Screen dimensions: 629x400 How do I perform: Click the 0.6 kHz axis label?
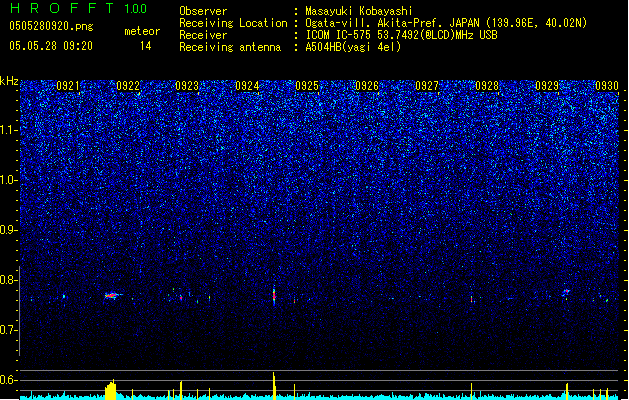9,380
